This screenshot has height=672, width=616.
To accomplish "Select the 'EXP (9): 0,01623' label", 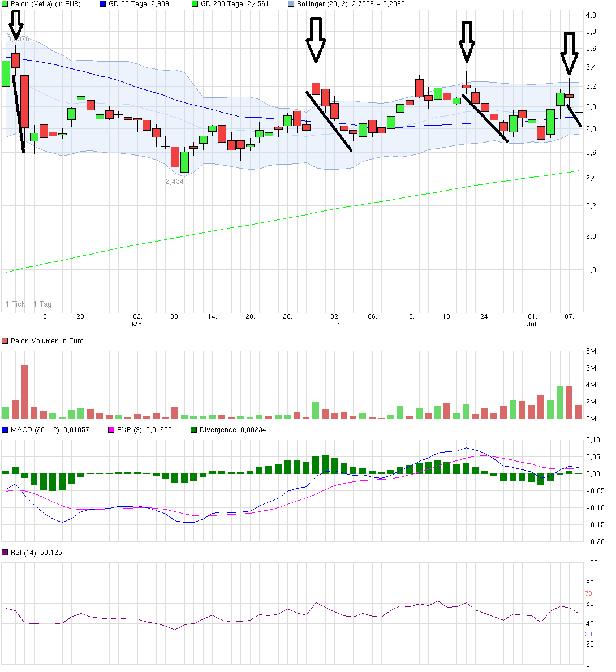I will coord(144,430).
